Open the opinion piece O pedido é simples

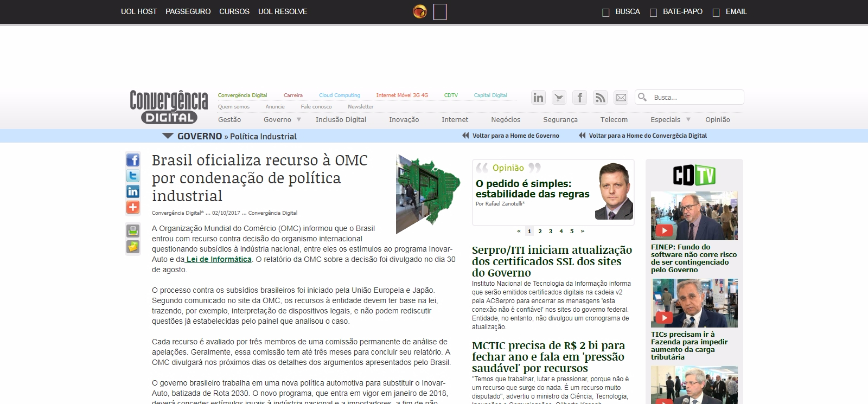point(532,189)
